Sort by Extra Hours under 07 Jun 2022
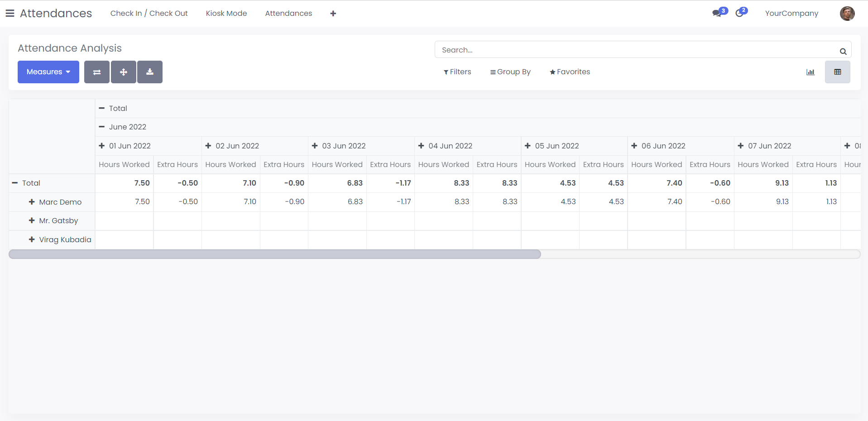Screen dimensions: 868x421 tap(816, 164)
